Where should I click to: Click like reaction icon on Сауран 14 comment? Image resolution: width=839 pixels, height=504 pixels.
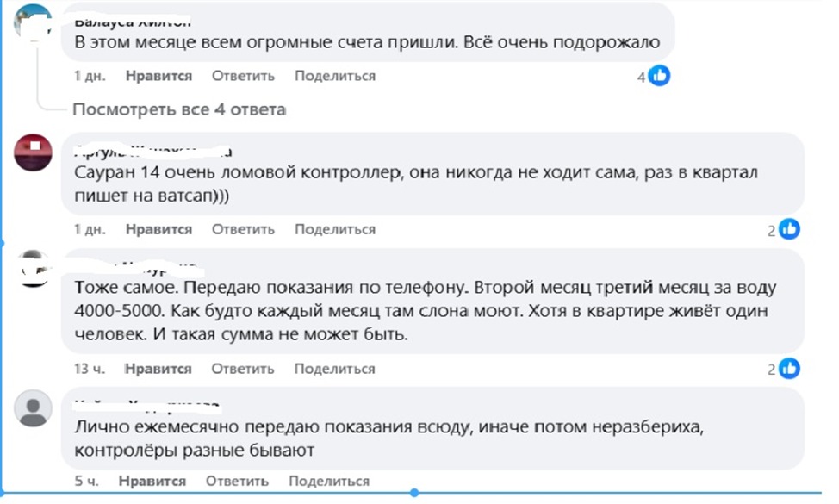tap(789, 229)
